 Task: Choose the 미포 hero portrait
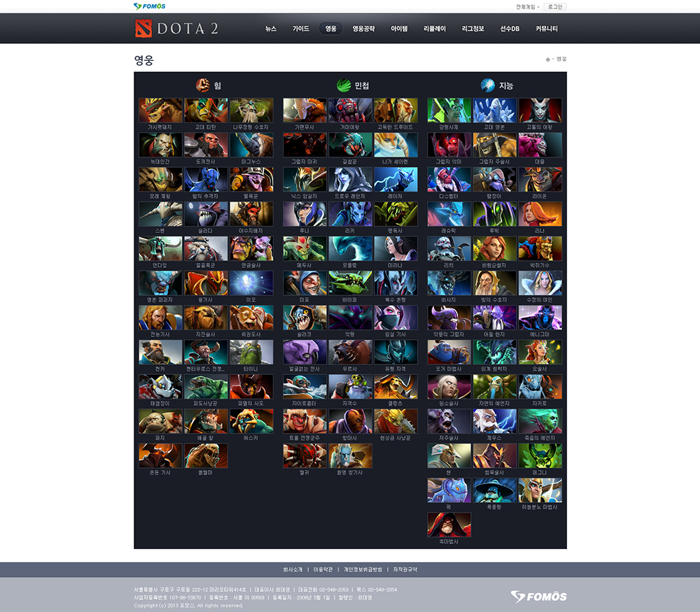tap(304, 283)
